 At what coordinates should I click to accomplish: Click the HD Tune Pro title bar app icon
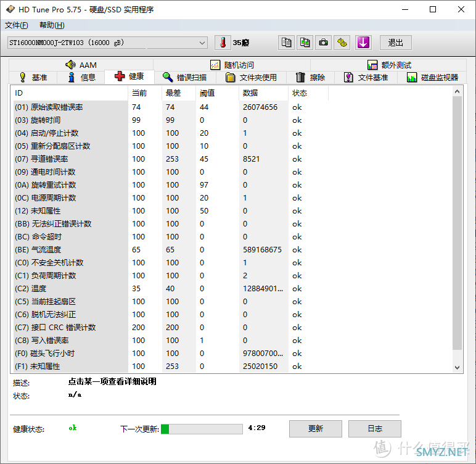(10, 9)
